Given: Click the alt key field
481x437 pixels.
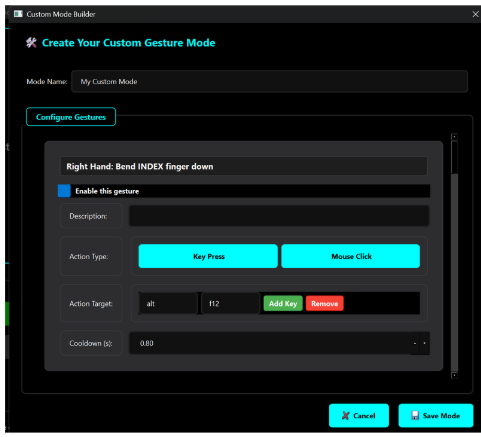Looking at the screenshot, I should click(168, 303).
